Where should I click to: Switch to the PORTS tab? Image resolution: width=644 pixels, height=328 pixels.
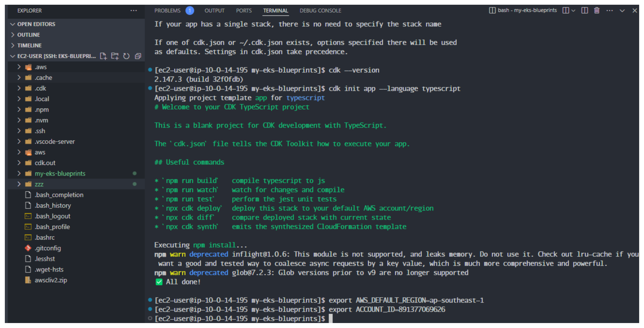[244, 11]
